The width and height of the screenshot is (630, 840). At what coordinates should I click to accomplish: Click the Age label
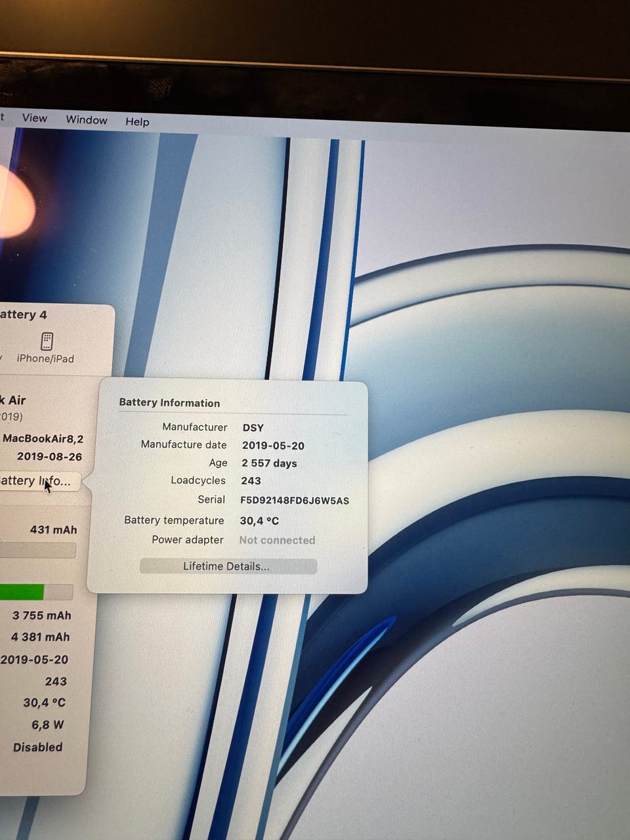pos(218,463)
